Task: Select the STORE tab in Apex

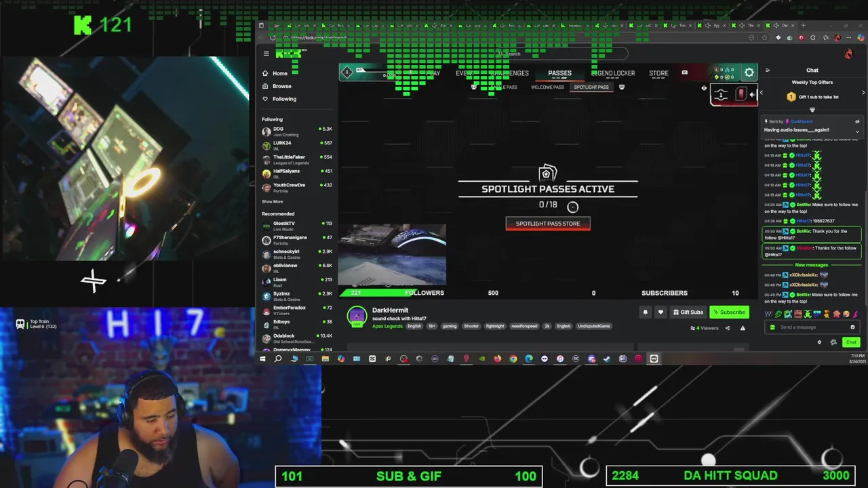Action: click(x=658, y=73)
